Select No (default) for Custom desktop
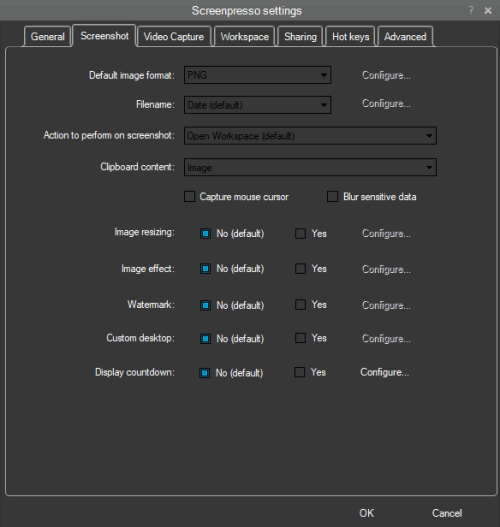 pos(206,338)
